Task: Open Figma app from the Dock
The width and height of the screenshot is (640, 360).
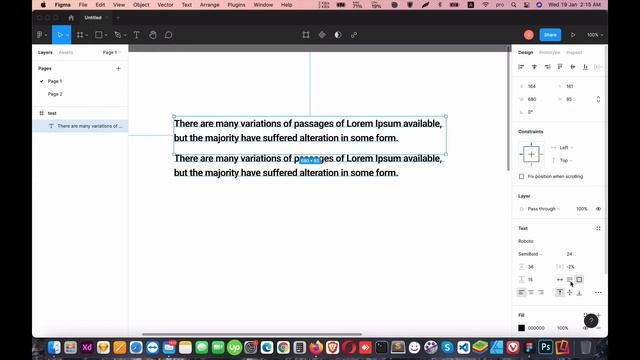Action: [529, 348]
